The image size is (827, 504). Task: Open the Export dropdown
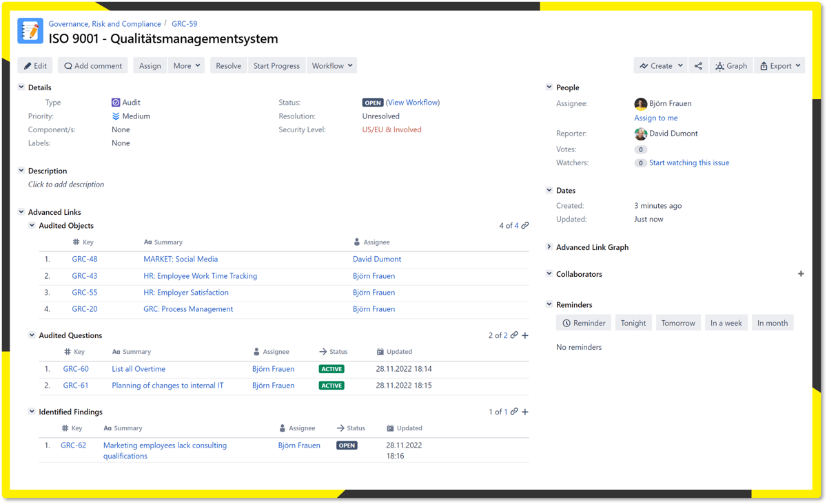pos(779,65)
